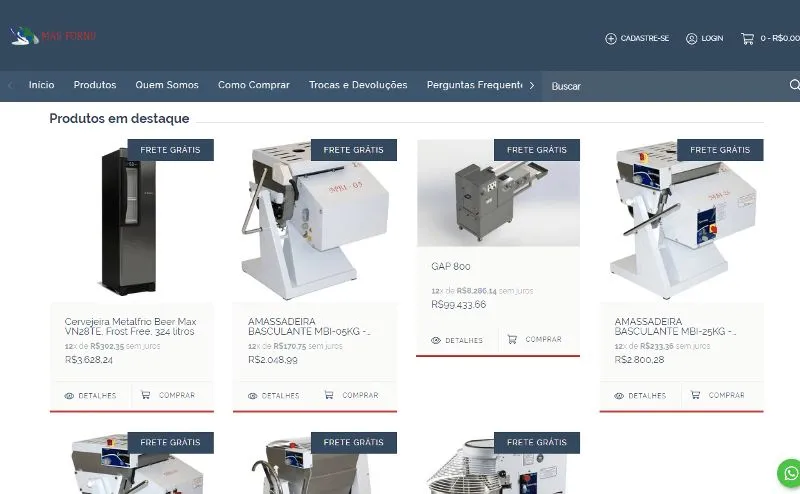Open Como Comprar menu item
Viewport: 800px width, 494px height.
pyautogui.click(x=254, y=85)
